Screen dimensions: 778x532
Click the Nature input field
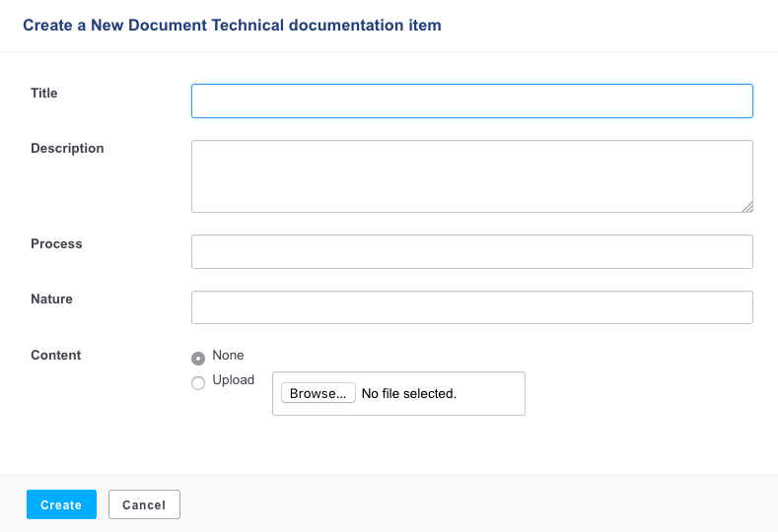[472, 307]
